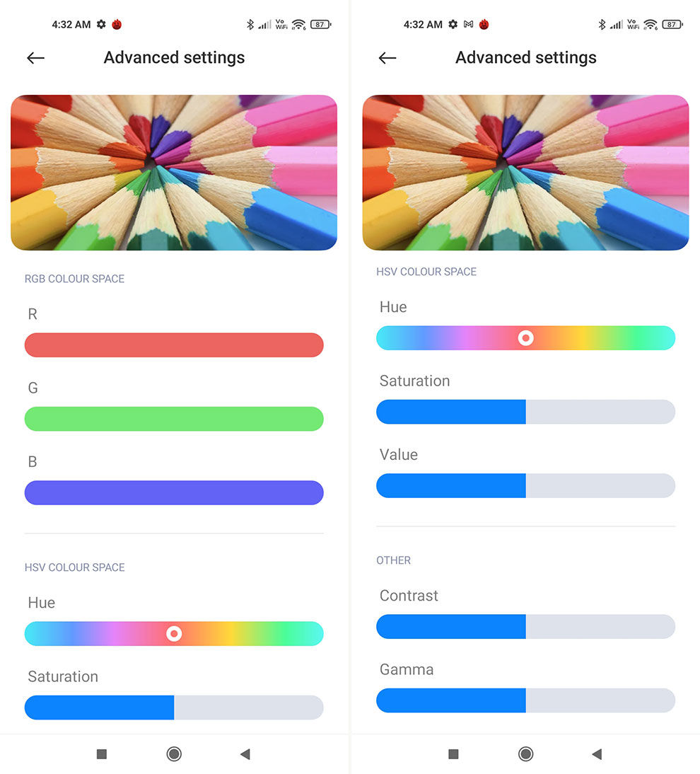The image size is (700, 774).
Task: Tap the circular home button on right phone
Action: (x=526, y=753)
